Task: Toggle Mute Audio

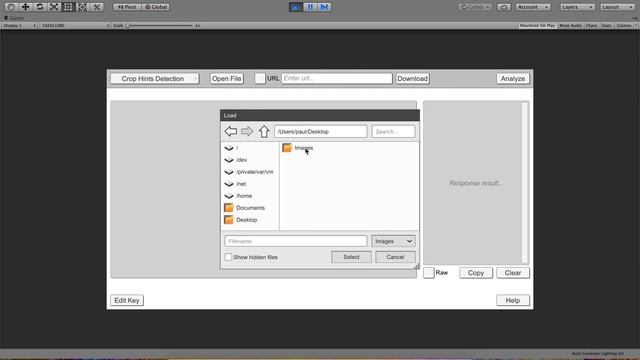Action: (x=570, y=25)
